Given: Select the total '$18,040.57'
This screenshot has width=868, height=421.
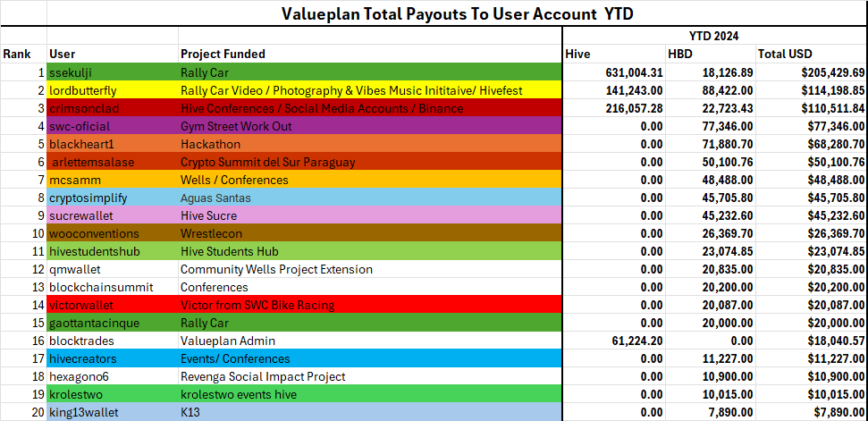Looking at the screenshot, I should point(812,341).
